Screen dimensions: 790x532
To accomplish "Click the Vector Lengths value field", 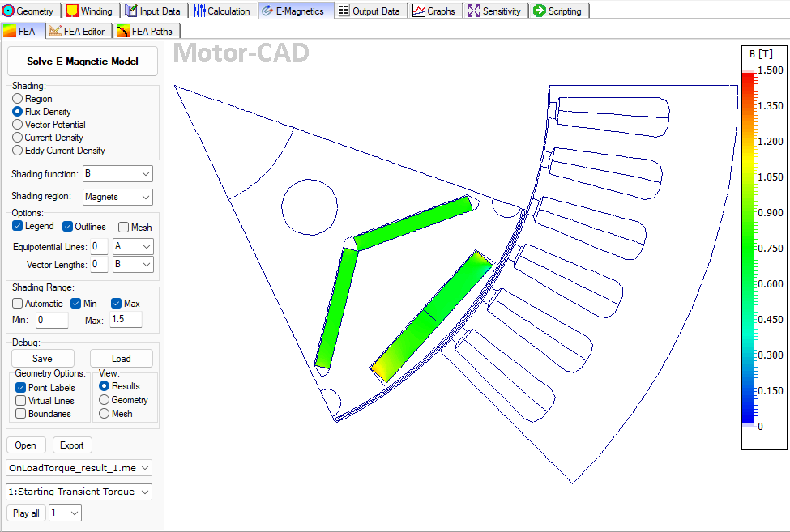I will (99, 264).
